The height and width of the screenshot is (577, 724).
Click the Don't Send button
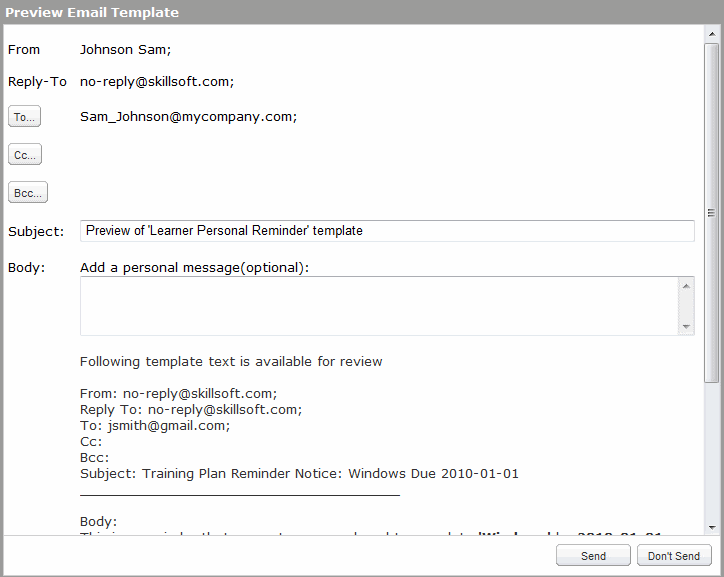click(x=674, y=555)
